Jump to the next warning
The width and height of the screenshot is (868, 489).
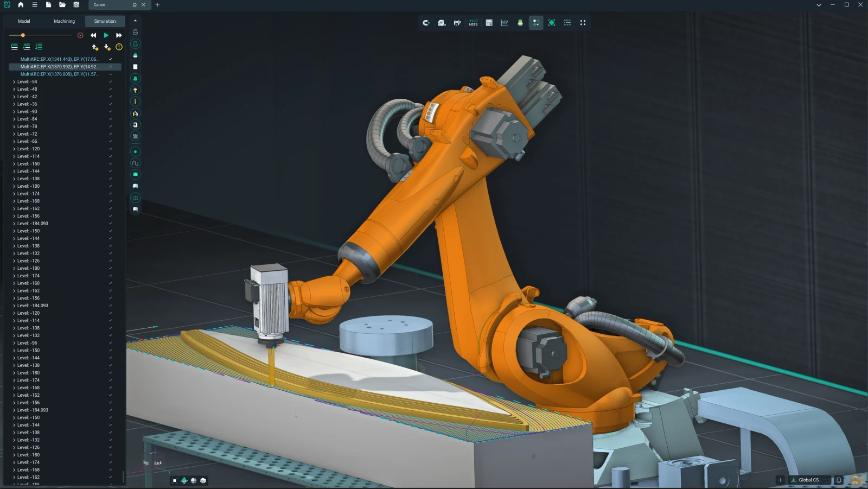pos(107,47)
